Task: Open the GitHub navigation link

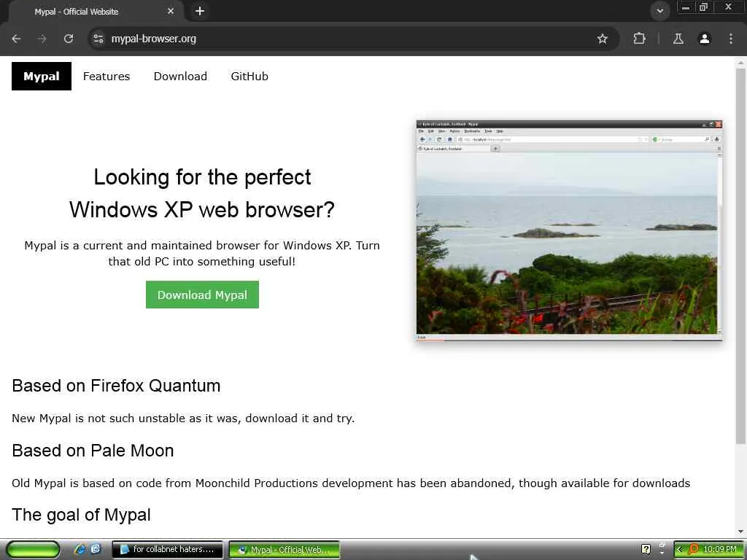Action: coord(249,76)
